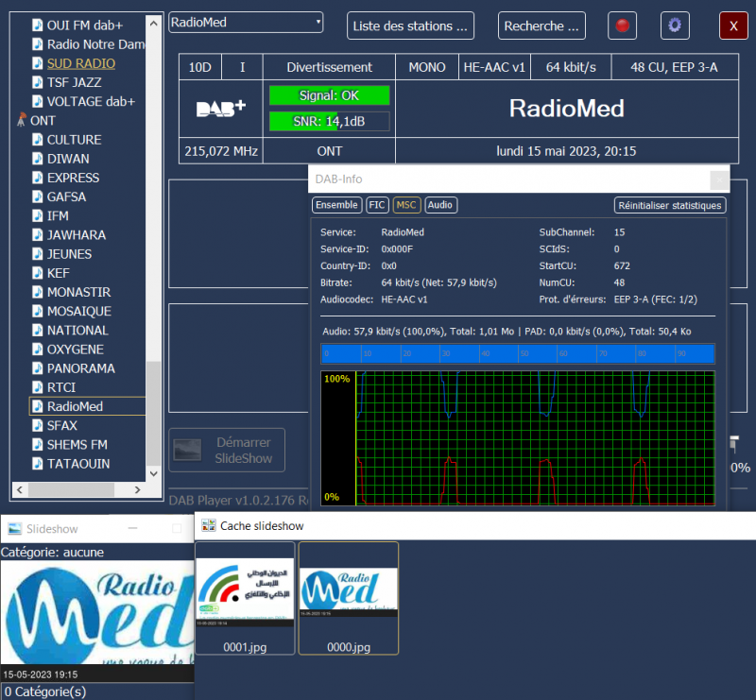Open the RadioMed station dropdown
The width and height of the screenshot is (756, 700).
[246, 22]
